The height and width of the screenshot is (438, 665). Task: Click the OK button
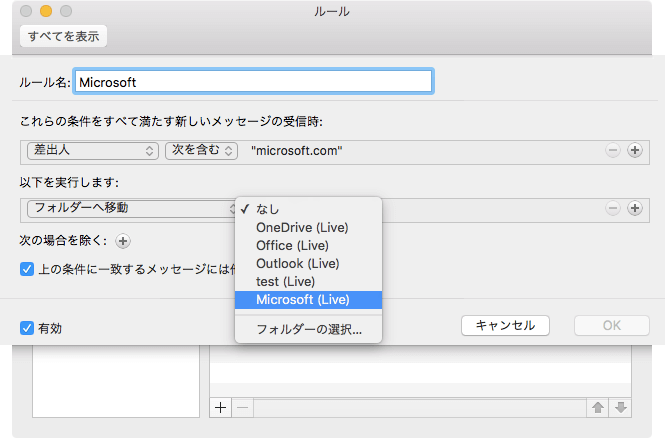coord(612,326)
